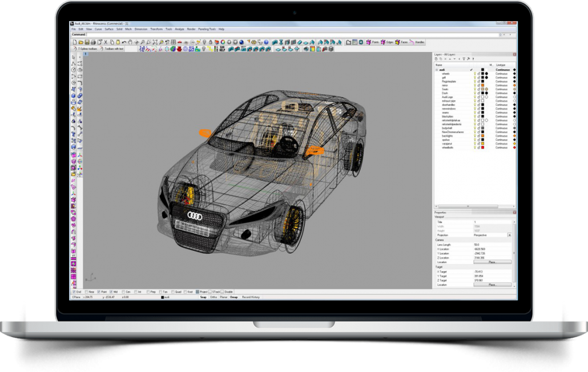The width and height of the screenshot is (588, 372).
Task: Select the bodyshell layer row
Action: pos(475,128)
